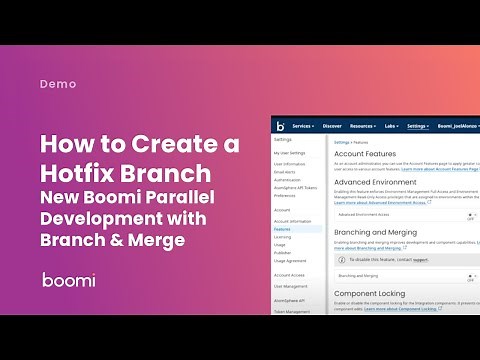Open the Boomi_JoelAlonzo account dropdown
Screen dimensions: 480x360
click(x=459, y=126)
